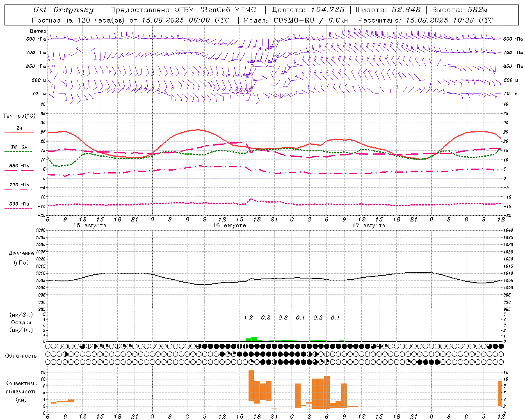Click the '2м' temperature legend label
525x420 pixels.
(x=19, y=128)
